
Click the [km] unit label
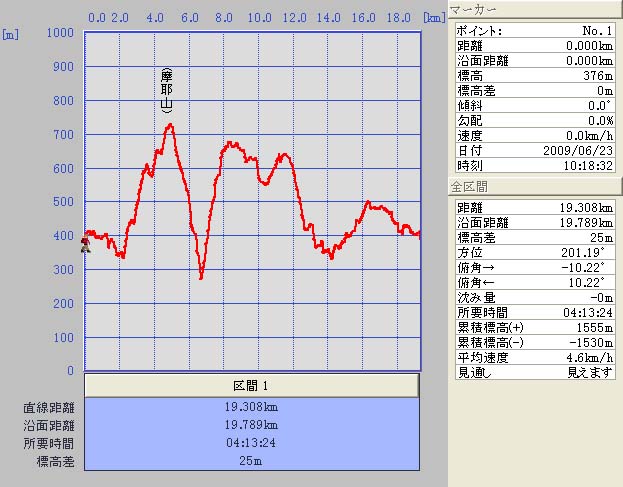pyautogui.click(x=434, y=18)
